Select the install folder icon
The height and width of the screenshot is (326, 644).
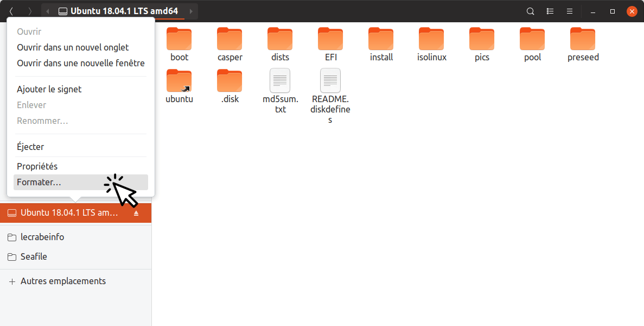coord(381,39)
